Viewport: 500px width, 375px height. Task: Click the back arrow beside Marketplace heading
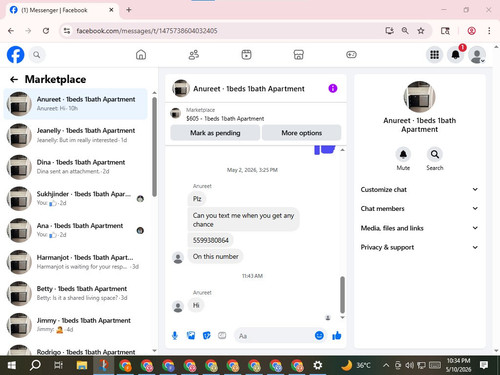(x=14, y=79)
